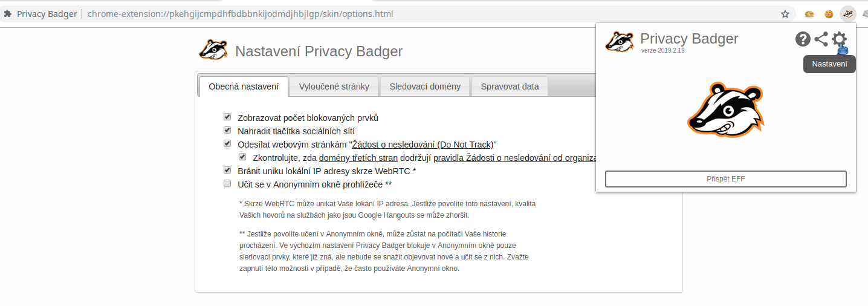
Task: Click the Privacy Badger toolbar extension icon
Action: coord(848,13)
